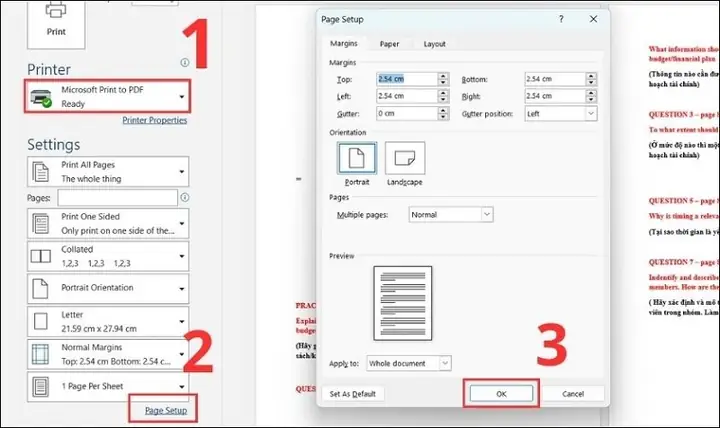The width and height of the screenshot is (720, 428).
Task: Click the Top margin input field
Action: pyautogui.click(x=406, y=79)
